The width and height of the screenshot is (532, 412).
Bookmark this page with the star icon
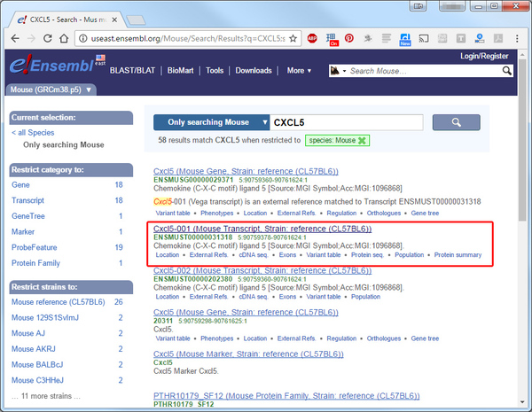(x=293, y=38)
